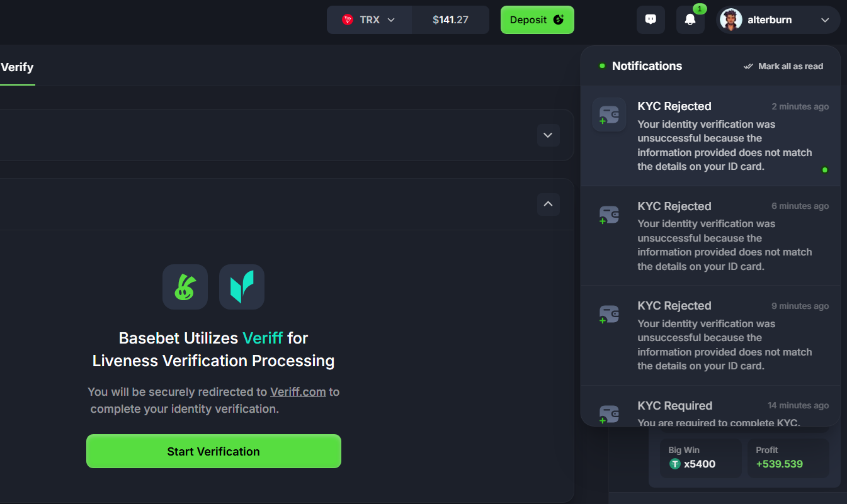Expand the collapsed section with down chevron

point(548,135)
